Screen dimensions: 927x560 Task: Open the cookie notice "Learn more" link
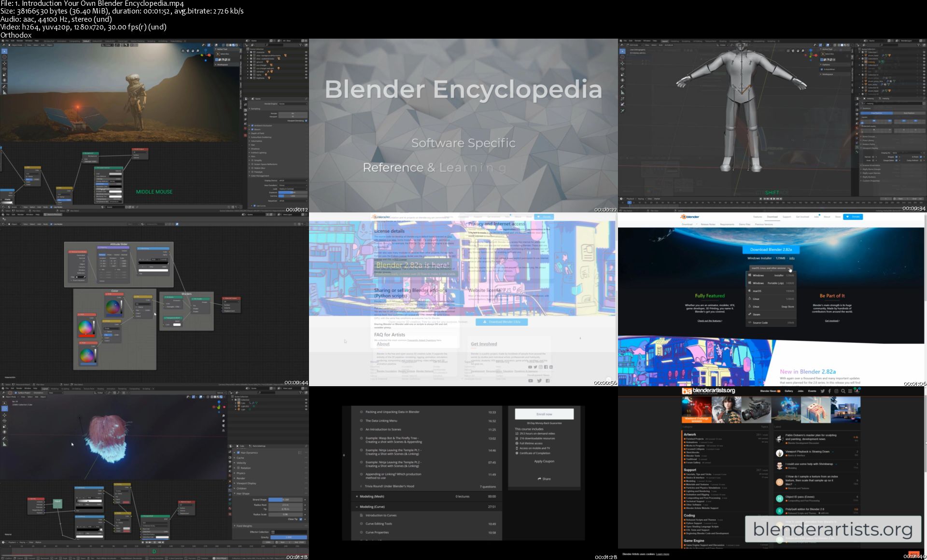pos(662,554)
